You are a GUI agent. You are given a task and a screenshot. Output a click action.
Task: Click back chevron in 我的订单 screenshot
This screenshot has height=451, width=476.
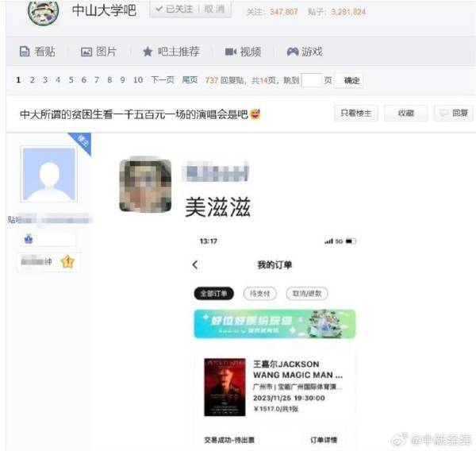(x=195, y=264)
